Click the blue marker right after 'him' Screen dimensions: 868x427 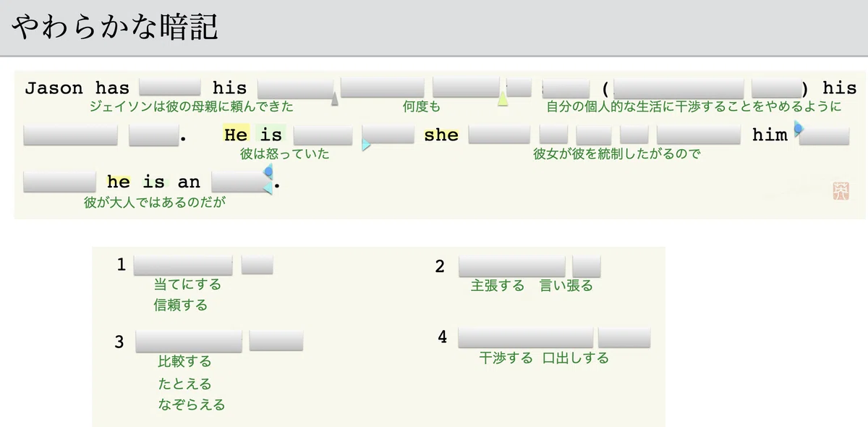799,130
